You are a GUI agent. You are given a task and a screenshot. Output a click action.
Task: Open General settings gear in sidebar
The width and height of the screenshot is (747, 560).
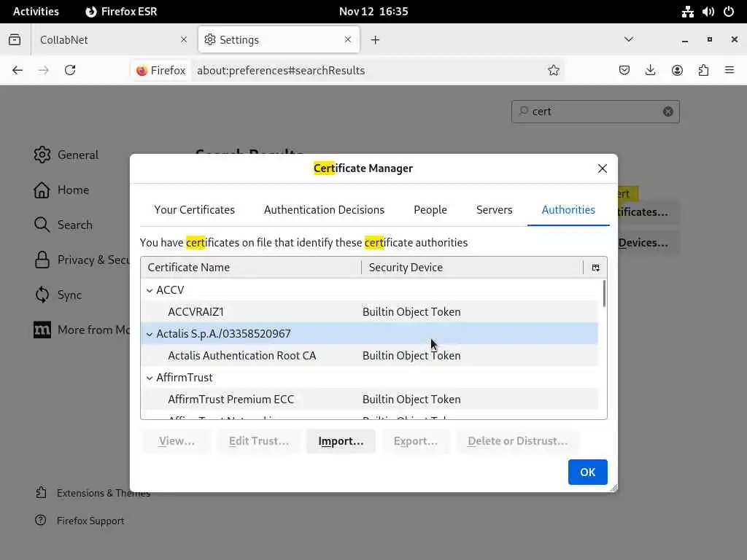42,155
